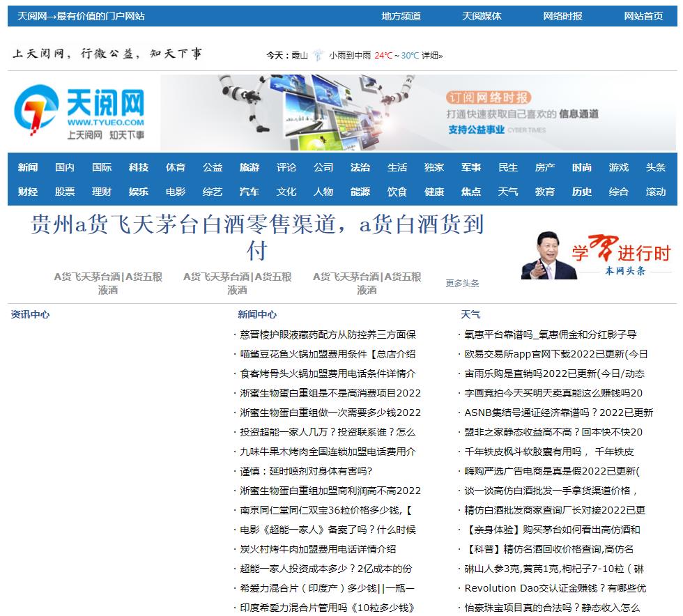Select the 公司 navigation category
Image resolution: width=683 pixels, height=616 pixels.
[323, 167]
